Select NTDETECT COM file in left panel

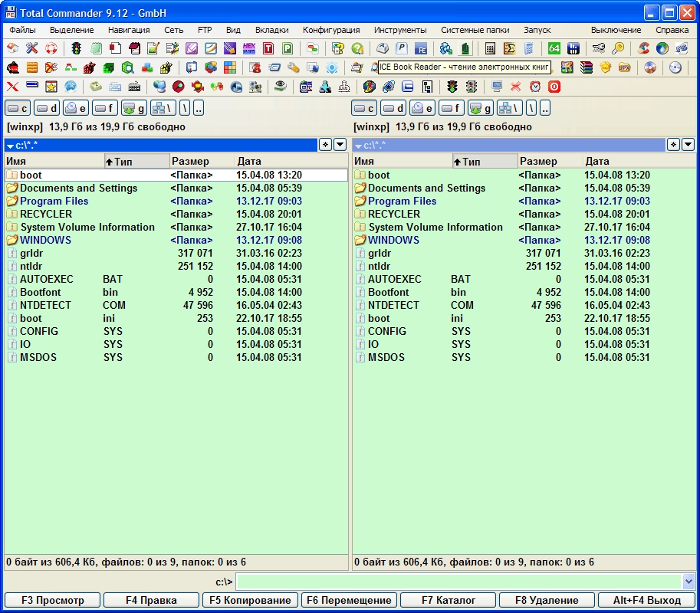coord(176,305)
